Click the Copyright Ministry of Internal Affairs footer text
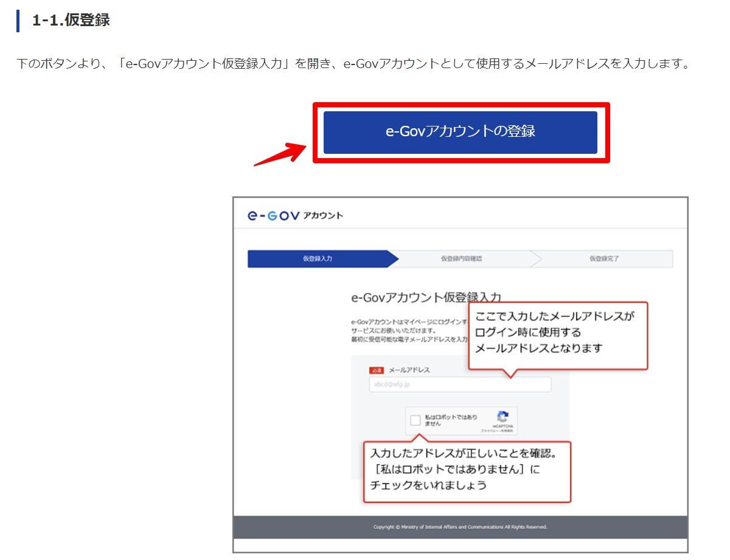 (x=460, y=527)
